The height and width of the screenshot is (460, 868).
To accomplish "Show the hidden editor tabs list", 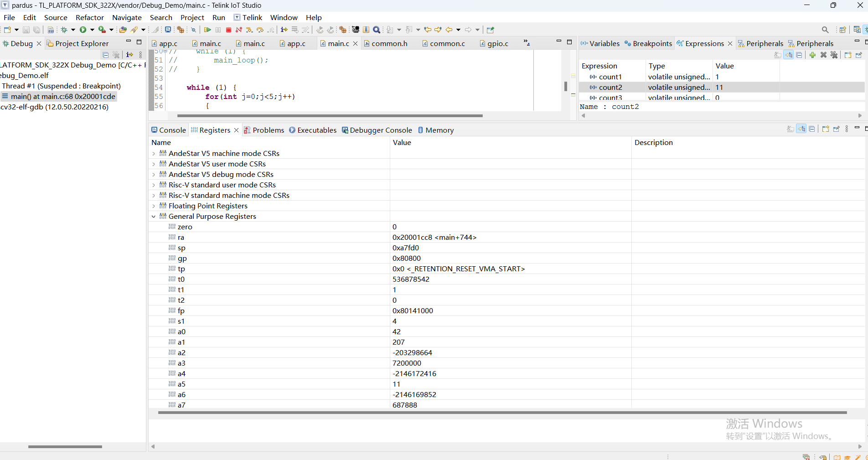I will pos(527,42).
